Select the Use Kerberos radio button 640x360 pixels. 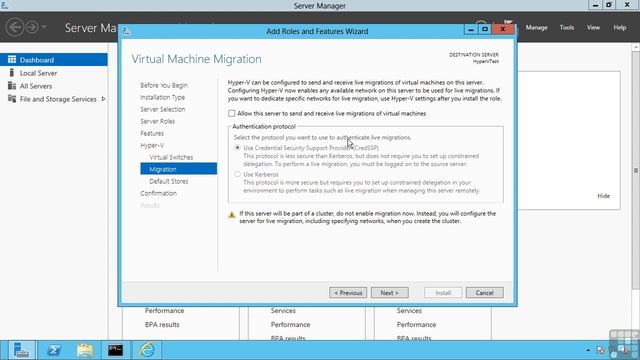pyautogui.click(x=238, y=174)
